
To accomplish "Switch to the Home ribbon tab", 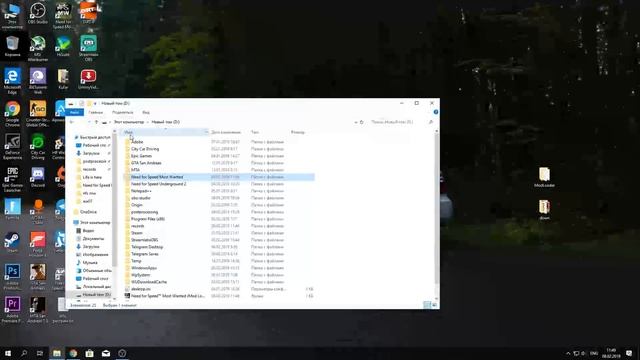I will (x=96, y=112).
